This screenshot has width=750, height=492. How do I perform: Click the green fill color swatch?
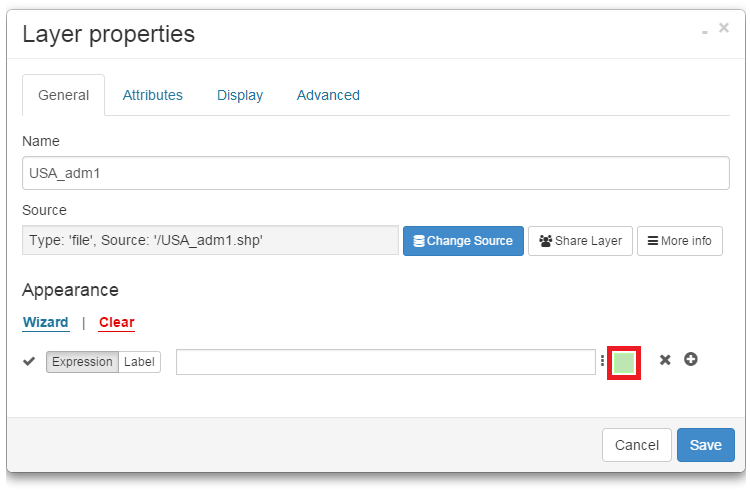point(624,362)
